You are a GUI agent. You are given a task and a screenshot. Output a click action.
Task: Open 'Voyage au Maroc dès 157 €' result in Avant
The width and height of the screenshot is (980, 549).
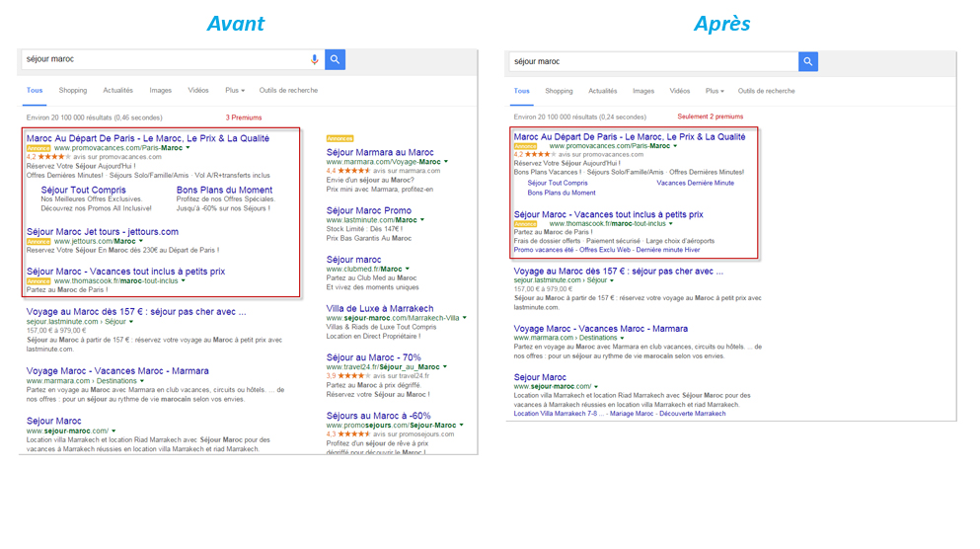pyautogui.click(x=136, y=311)
